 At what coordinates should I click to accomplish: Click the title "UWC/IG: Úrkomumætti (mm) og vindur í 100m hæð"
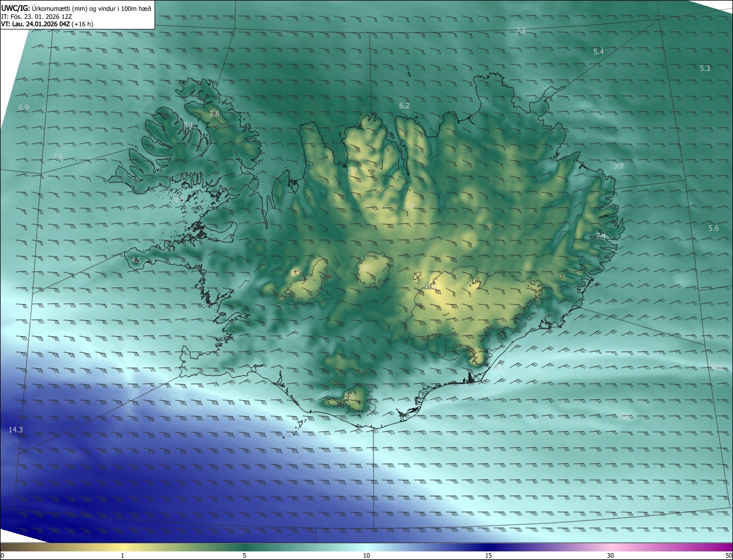tap(76, 8)
